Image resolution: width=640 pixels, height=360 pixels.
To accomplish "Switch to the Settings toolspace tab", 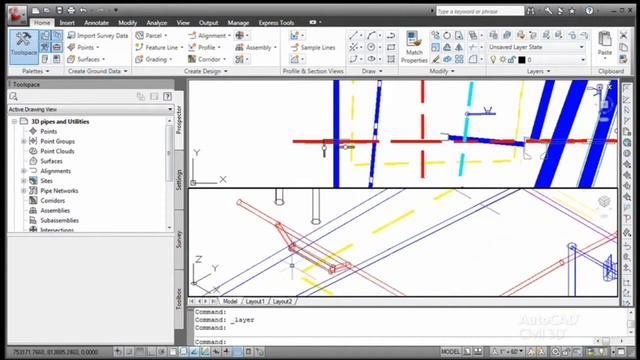I will [179, 180].
